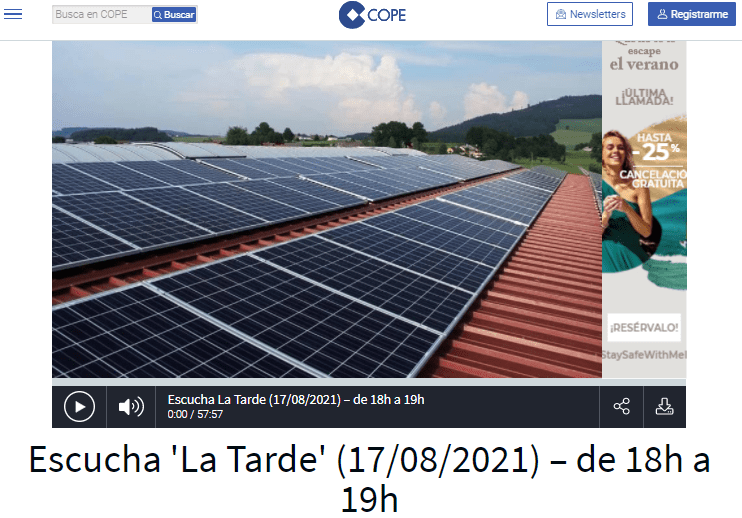The image size is (742, 518).
Task: Click the 0:00 / 57:57 time display
Action: click(195, 414)
